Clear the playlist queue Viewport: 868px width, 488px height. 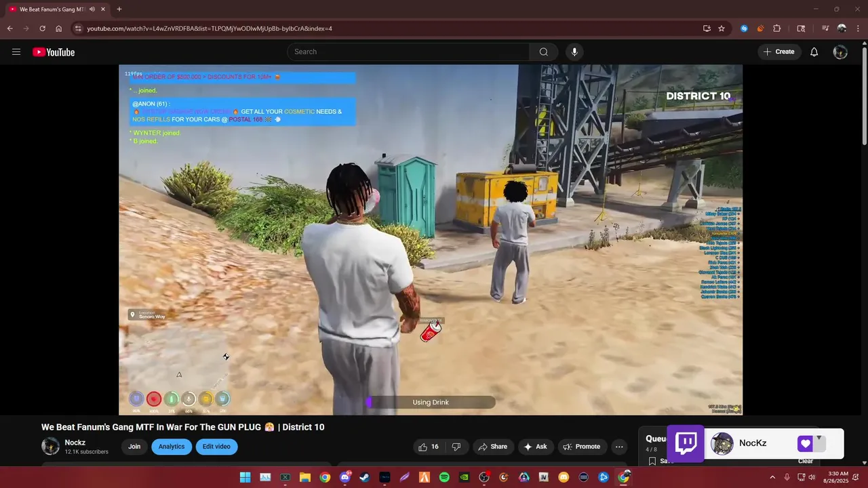[x=806, y=461]
